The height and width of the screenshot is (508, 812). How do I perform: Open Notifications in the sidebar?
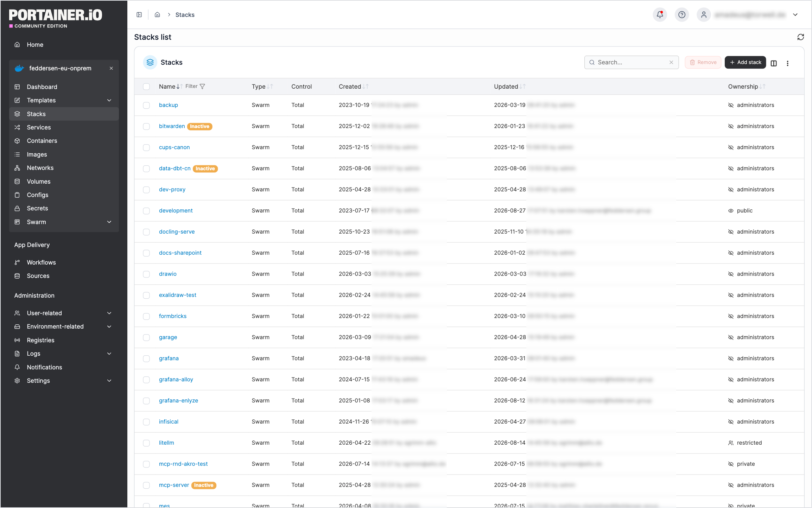64,367
